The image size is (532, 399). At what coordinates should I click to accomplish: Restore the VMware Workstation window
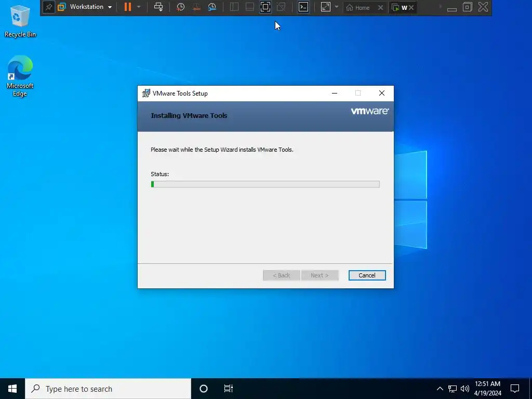468,7
